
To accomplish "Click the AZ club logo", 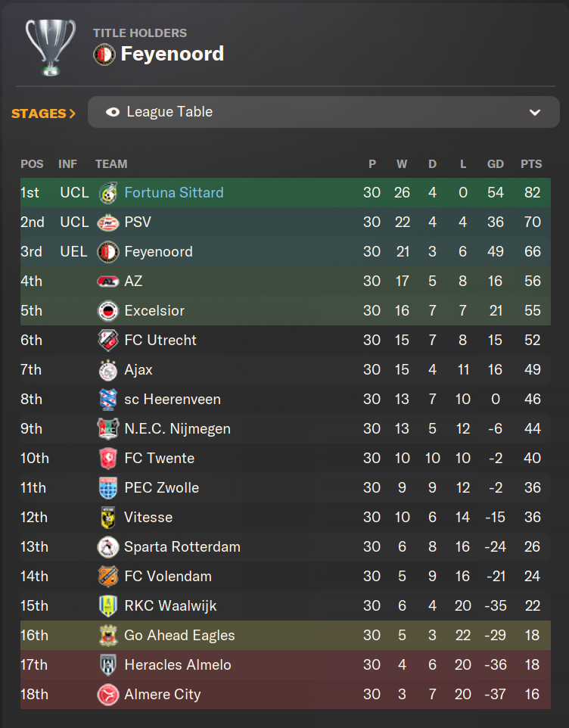I will [108, 282].
